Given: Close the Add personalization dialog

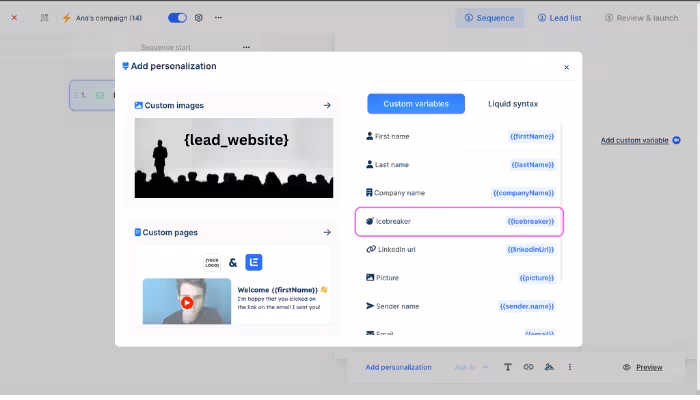Looking at the screenshot, I should tap(566, 68).
